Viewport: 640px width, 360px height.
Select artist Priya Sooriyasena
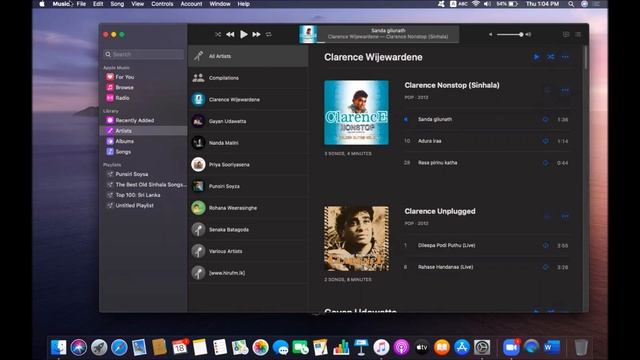(x=248, y=164)
